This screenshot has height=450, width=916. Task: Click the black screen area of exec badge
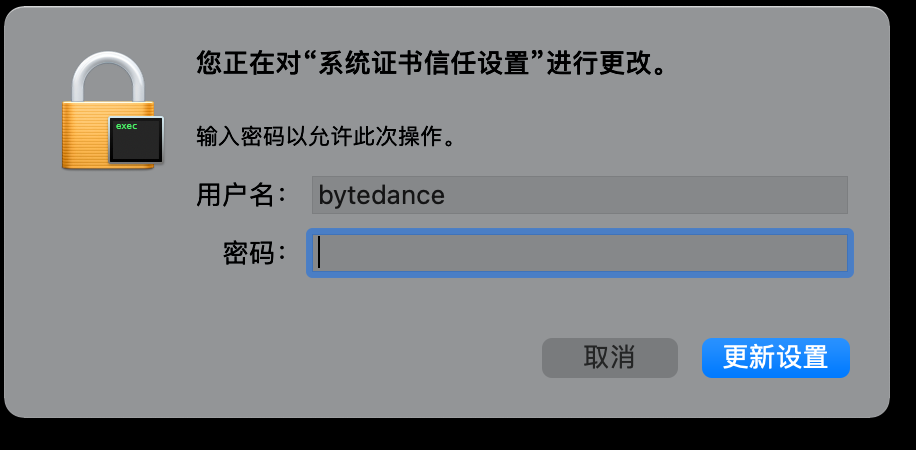coord(136,145)
